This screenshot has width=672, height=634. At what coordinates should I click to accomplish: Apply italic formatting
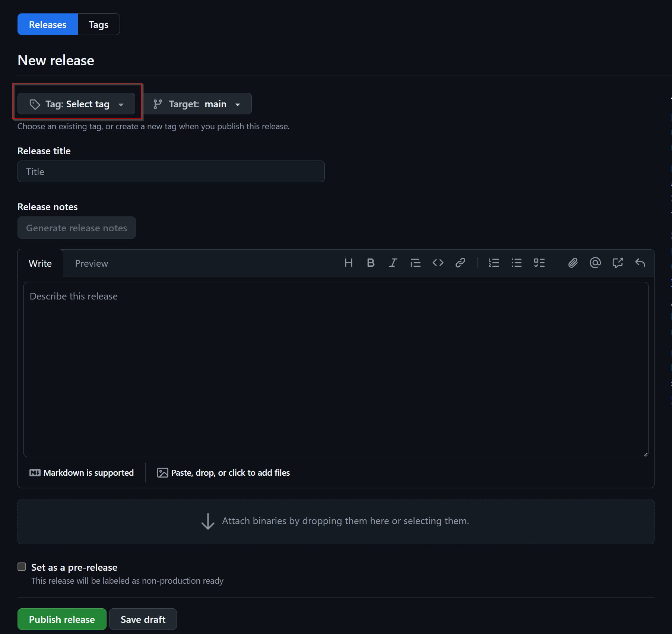coord(393,263)
